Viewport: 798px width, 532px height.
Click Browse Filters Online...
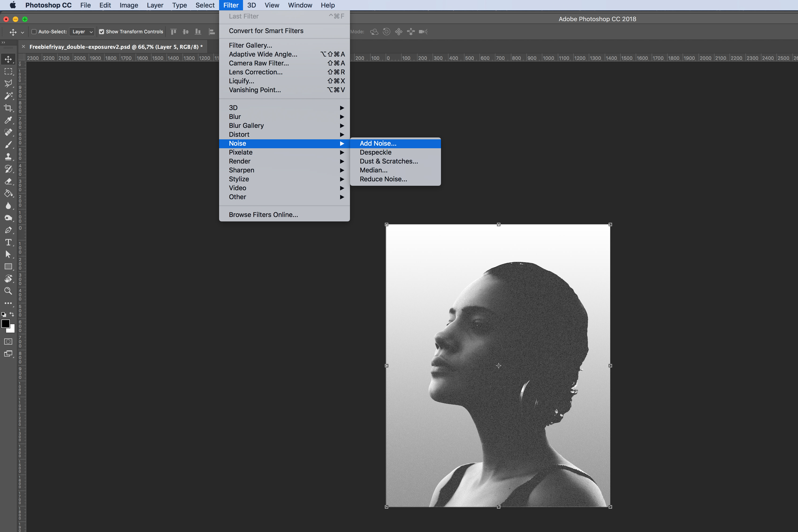coord(263,215)
